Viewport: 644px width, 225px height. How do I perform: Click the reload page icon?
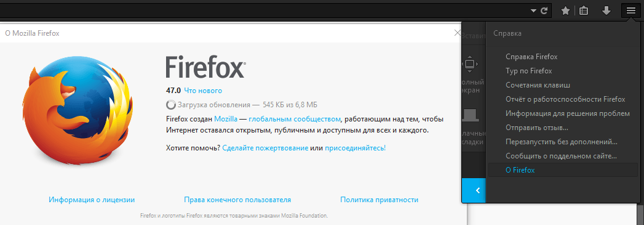[x=544, y=10]
